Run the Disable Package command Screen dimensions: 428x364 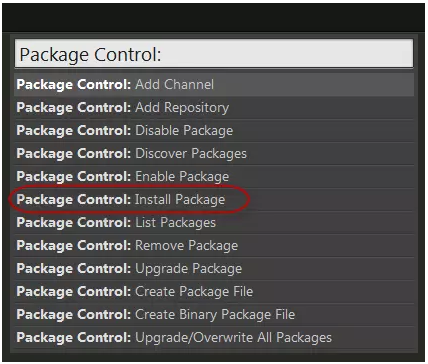tap(214, 131)
